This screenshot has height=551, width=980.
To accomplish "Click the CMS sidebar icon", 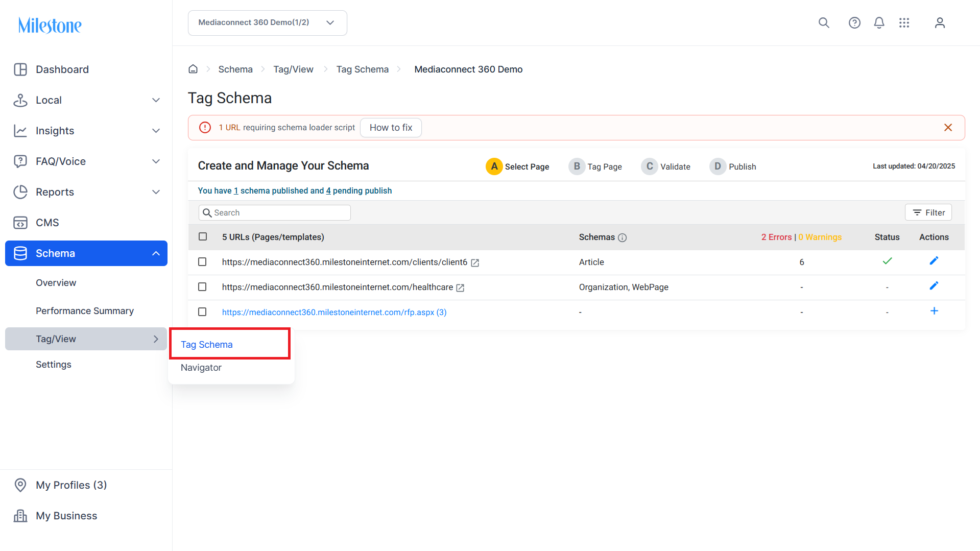I will tap(20, 223).
